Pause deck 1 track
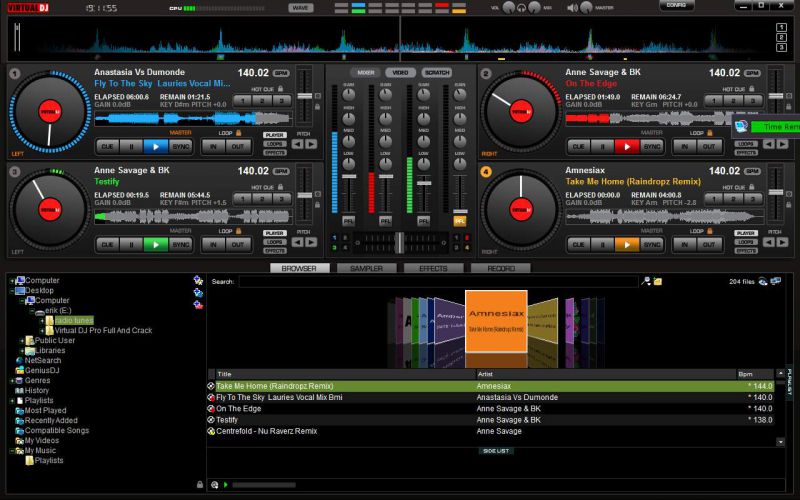 [131, 146]
